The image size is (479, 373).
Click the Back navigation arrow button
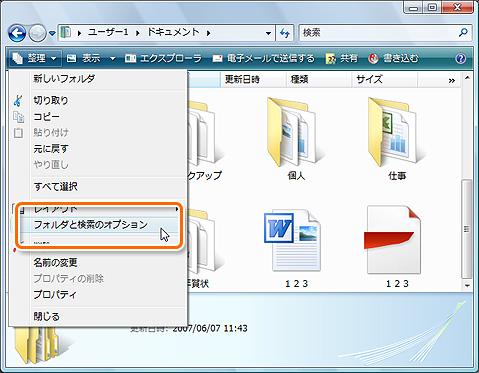[17, 33]
